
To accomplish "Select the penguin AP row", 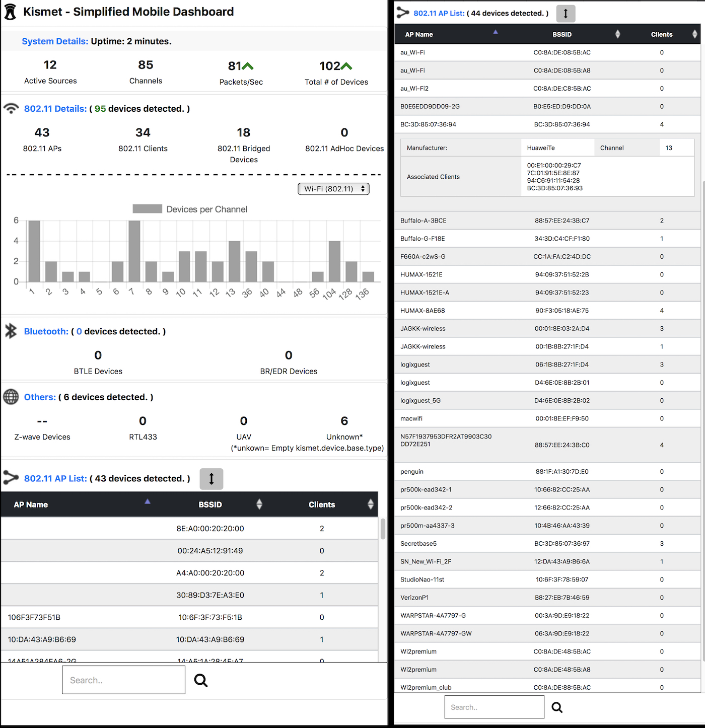I will tap(548, 472).
